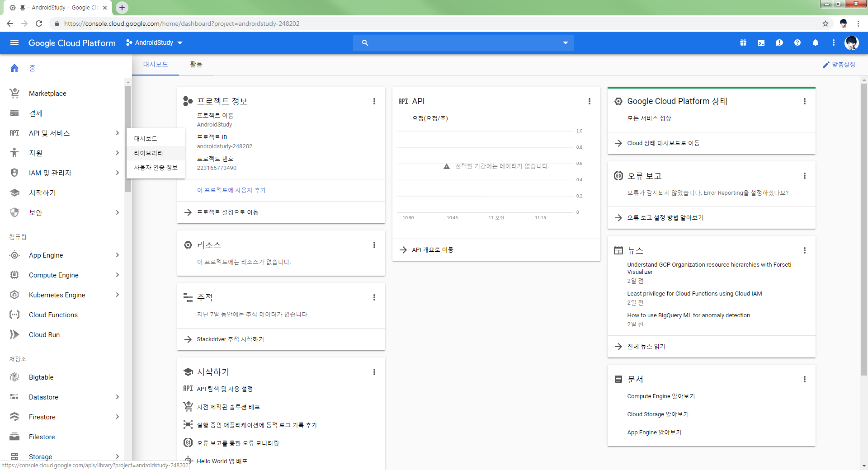Activate Cloud Shell terminal icon

click(x=761, y=42)
